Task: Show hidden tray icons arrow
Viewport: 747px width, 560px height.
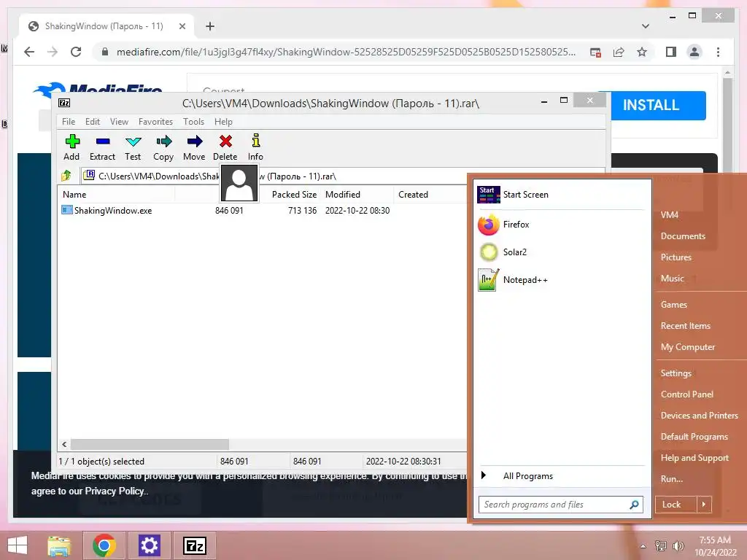Action: tap(643, 545)
